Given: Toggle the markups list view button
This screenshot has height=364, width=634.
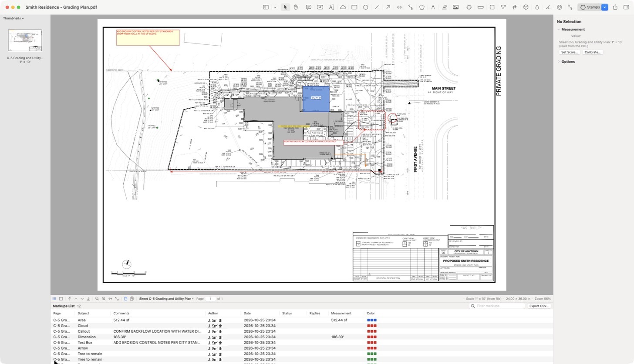Looking at the screenshot, I should pyautogui.click(x=54, y=299).
